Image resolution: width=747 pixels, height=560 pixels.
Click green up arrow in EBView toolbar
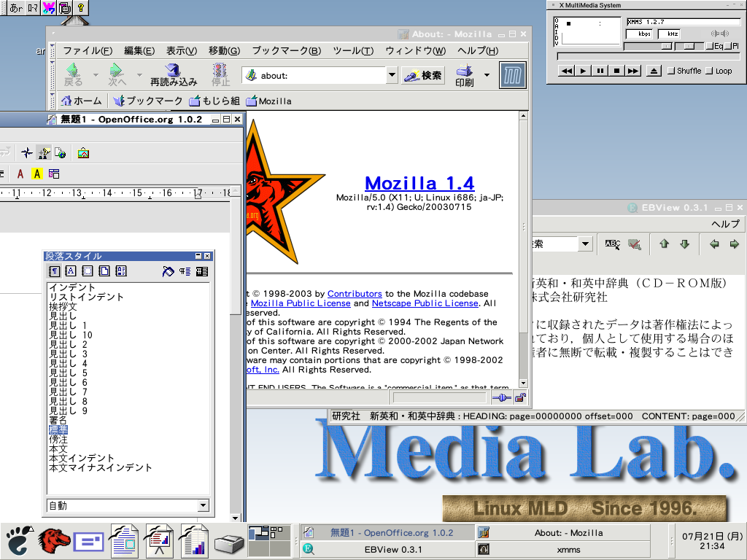point(664,244)
